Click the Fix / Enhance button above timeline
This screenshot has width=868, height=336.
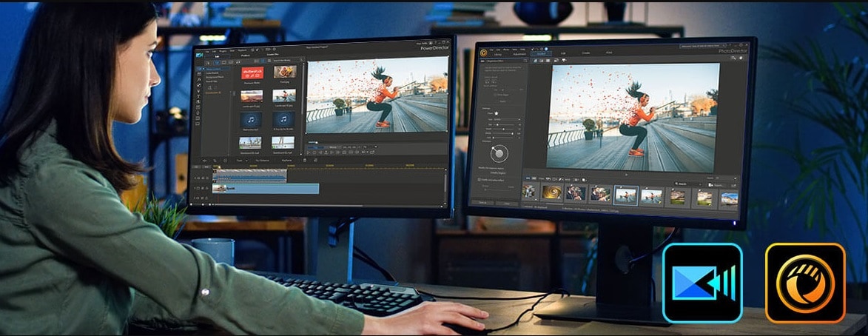263,161
